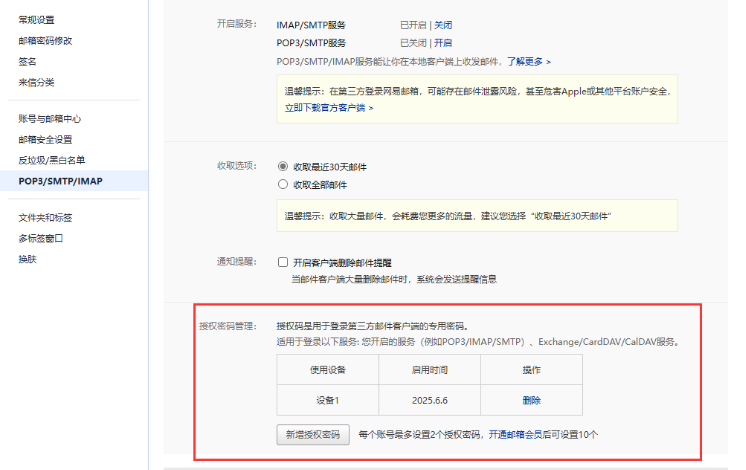
Task: Enable 开启客户端删除邮件提醒 checkbox
Action: point(283,262)
